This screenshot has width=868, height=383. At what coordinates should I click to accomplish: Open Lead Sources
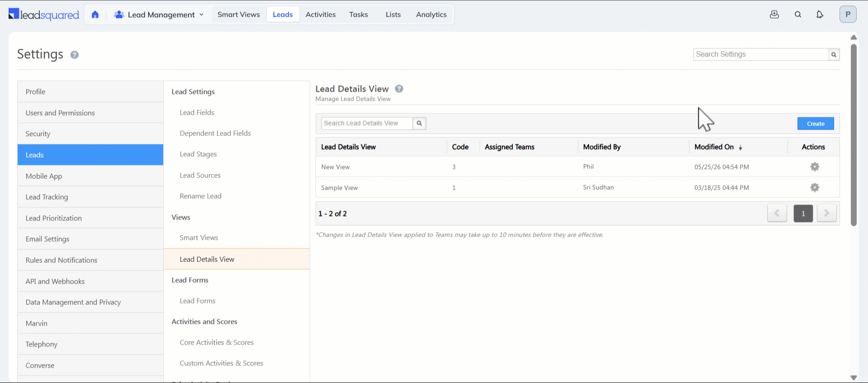[200, 175]
